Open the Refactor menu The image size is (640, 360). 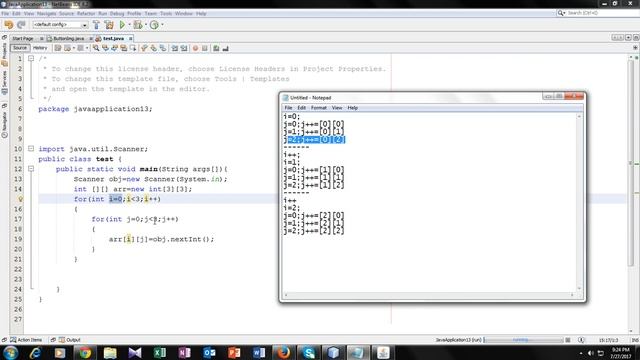tap(86, 13)
